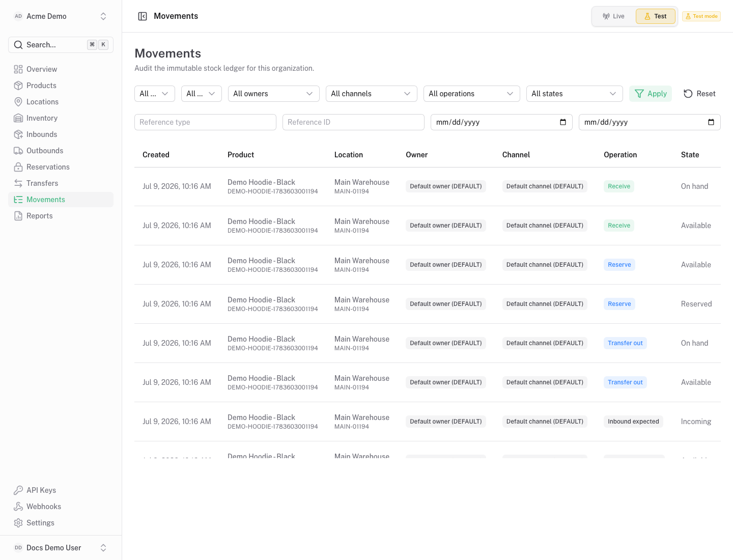
Task: Click the AD organization avatar
Action: (x=18, y=16)
